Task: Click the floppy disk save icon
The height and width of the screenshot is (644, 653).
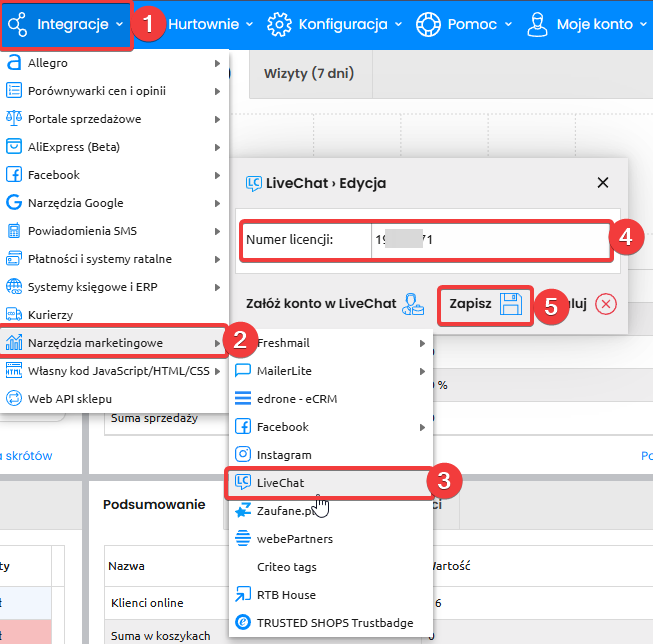Action: [x=511, y=304]
